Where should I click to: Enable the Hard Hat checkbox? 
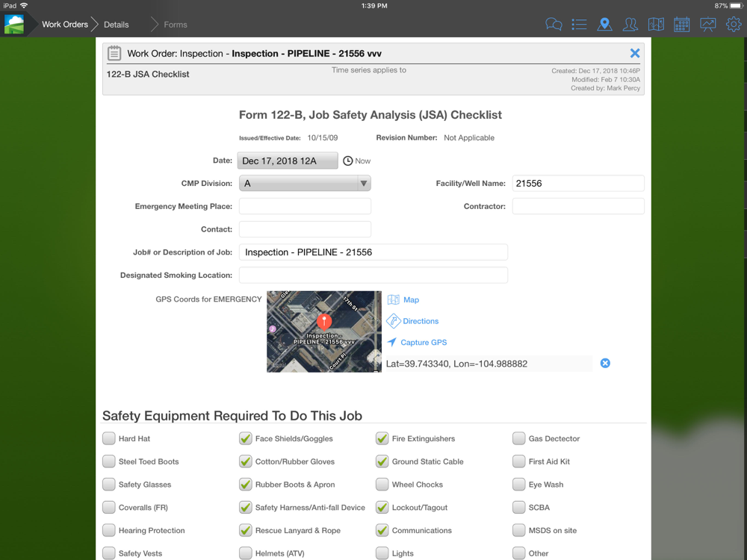[x=109, y=439]
